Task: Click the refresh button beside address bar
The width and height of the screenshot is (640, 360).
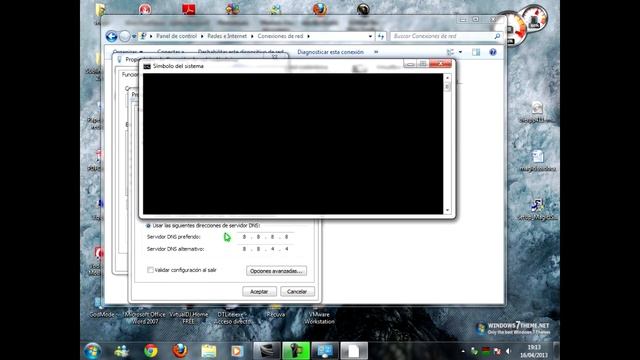Action: (381, 36)
